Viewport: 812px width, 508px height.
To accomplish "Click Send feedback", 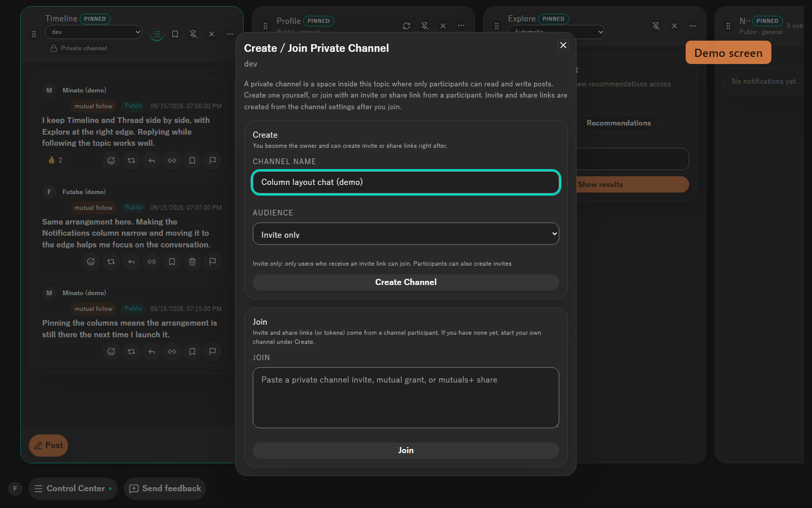I will click(x=165, y=489).
